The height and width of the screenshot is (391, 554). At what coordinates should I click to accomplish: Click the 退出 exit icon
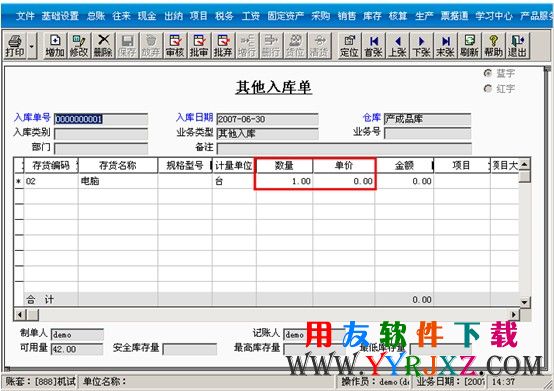click(518, 46)
